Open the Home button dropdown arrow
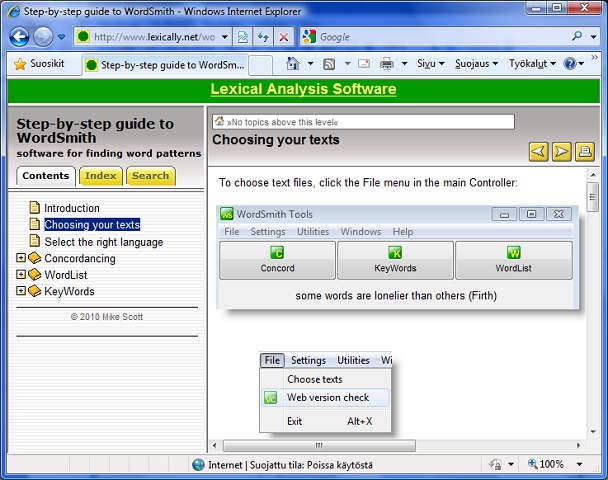Screen dimensions: 608x480 click(310, 64)
